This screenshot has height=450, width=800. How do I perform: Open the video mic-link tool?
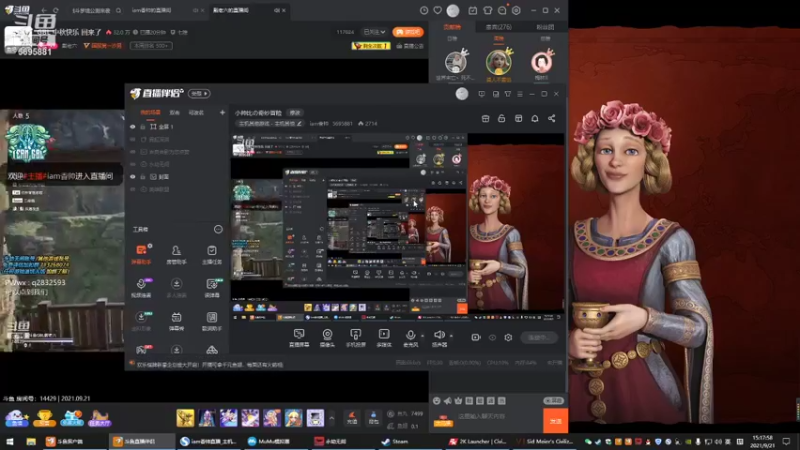coord(142,287)
